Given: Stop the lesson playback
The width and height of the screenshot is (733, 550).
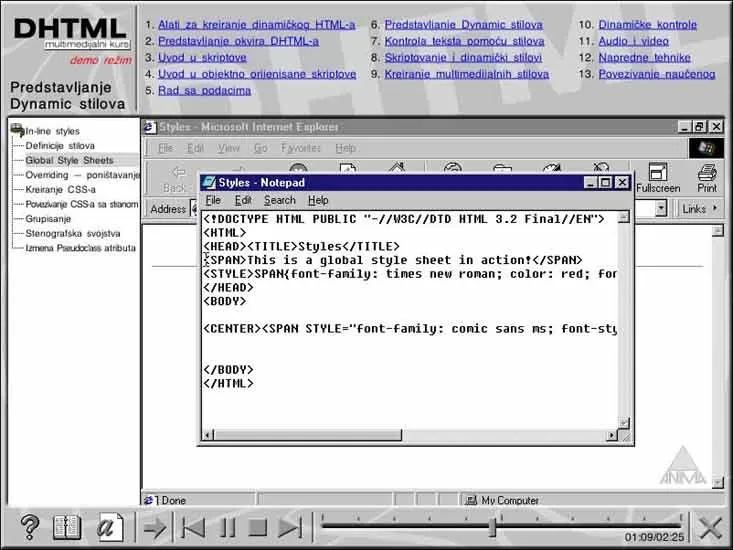Looking at the screenshot, I should click(258, 528).
